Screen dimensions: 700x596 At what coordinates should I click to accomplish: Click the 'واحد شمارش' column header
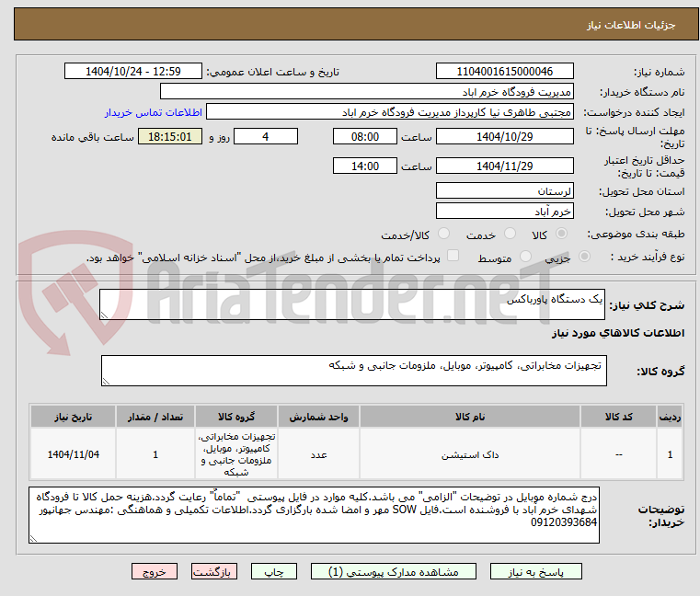pyautogui.click(x=318, y=417)
